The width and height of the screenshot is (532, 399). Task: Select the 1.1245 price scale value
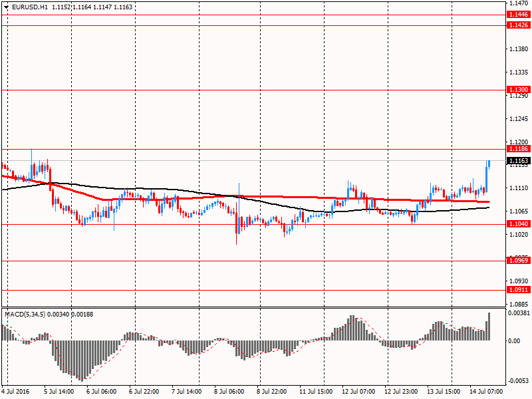pyautogui.click(x=519, y=119)
